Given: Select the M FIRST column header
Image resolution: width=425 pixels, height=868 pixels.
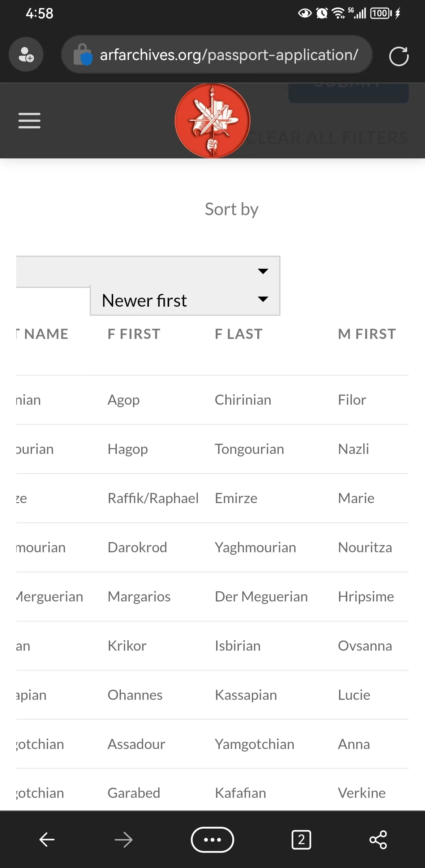Looking at the screenshot, I should click(x=367, y=334).
